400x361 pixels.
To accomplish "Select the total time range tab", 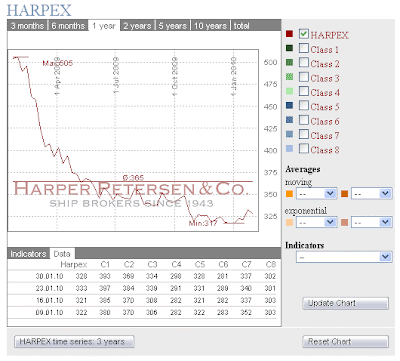I will point(241,26).
